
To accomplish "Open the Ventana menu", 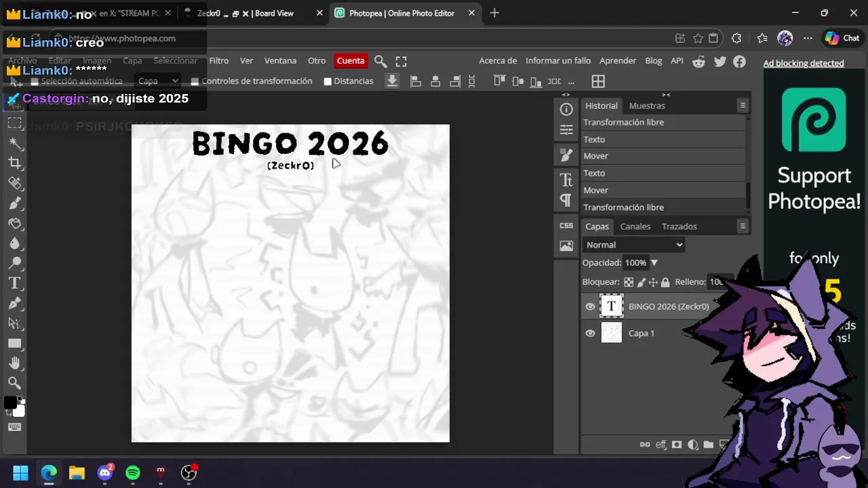I will 280,61.
